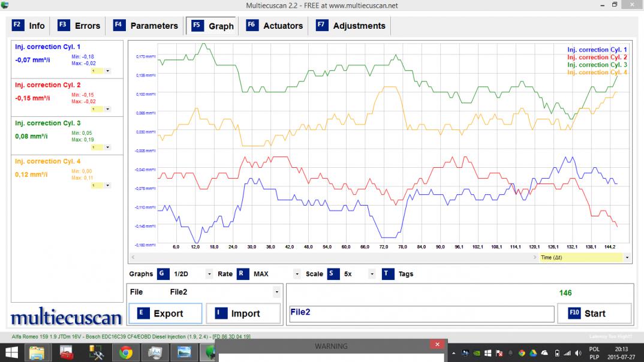This screenshot has width=644, height=362.
Task: Open Cyl. 2 graph number dropdown
Action: click(x=107, y=109)
